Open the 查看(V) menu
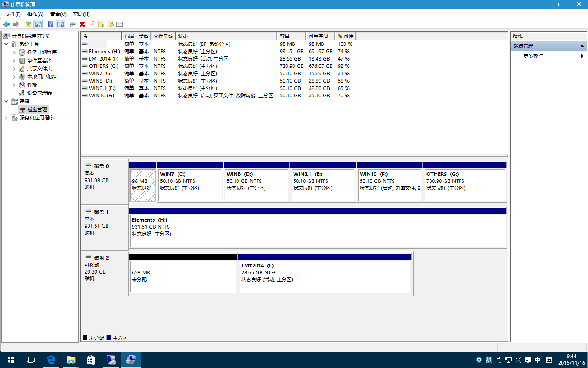The image size is (588, 368). click(58, 14)
